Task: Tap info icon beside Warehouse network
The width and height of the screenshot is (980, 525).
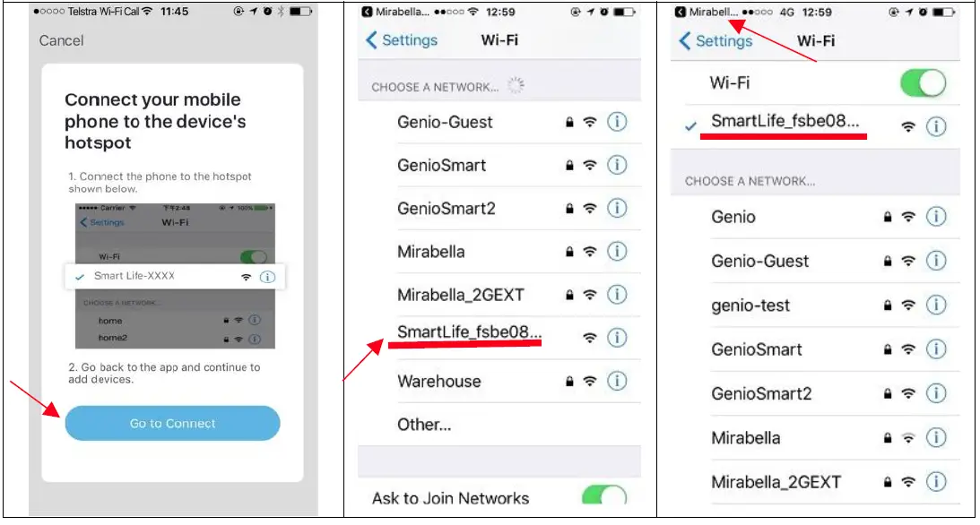Action: (x=617, y=381)
